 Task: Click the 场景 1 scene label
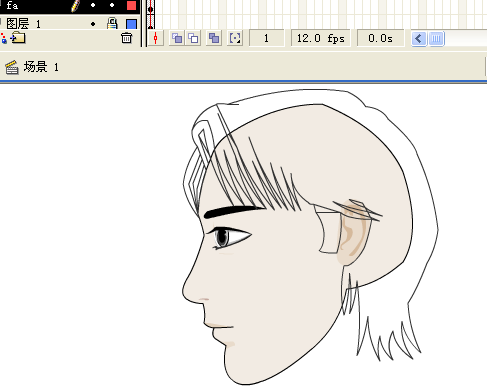(x=41, y=67)
